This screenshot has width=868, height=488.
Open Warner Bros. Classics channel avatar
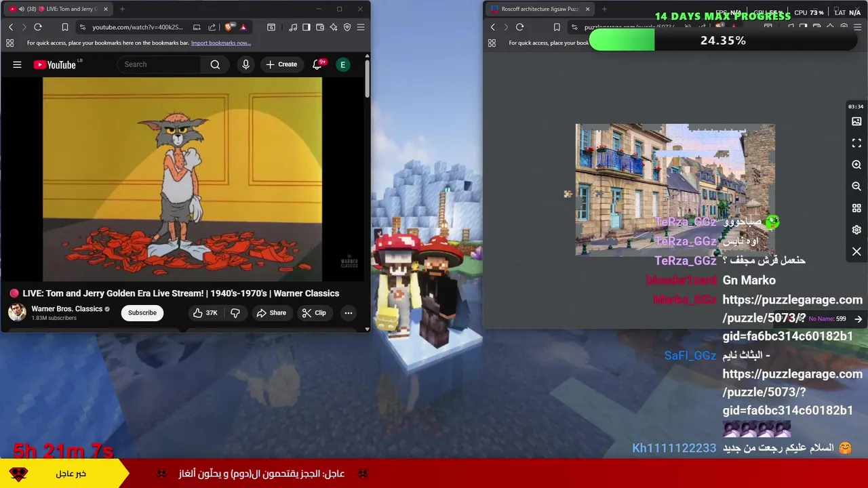point(17,312)
